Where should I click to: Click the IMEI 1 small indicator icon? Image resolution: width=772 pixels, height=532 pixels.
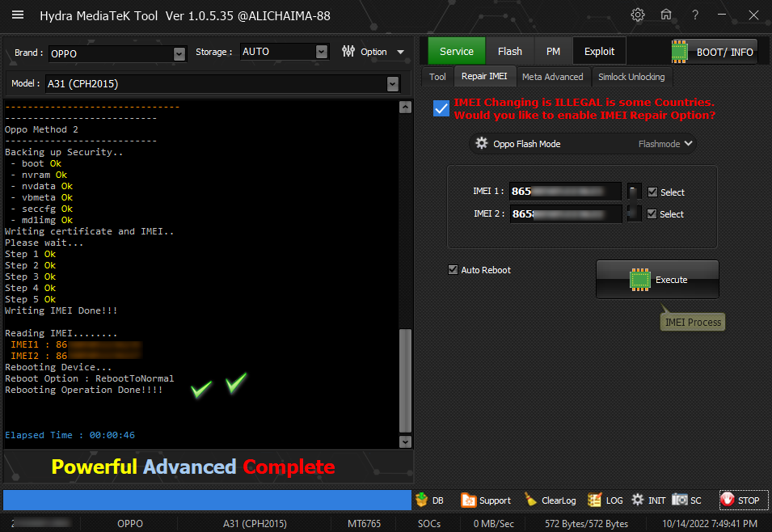pyautogui.click(x=634, y=191)
